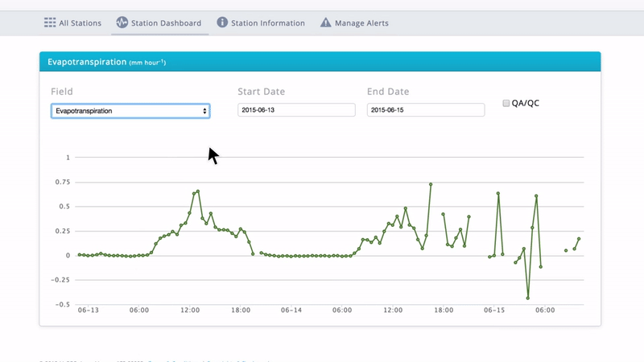Click the info circle icon for Station Information
Image resolution: width=644 pixels, height=362 pixels.
pos(222,23)
